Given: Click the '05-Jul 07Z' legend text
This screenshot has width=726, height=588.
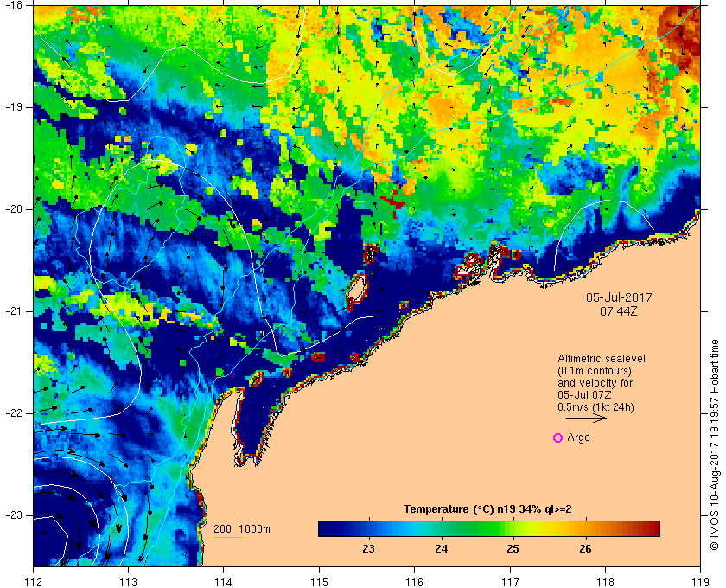Looking at the screenshot, I should click(x=584, y=395).
